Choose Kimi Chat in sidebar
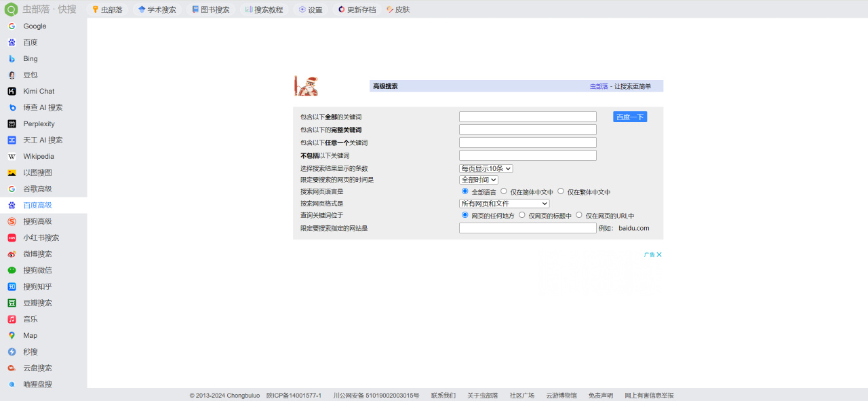This screenshot has width=868, height=401. click(x=43, y=91)
